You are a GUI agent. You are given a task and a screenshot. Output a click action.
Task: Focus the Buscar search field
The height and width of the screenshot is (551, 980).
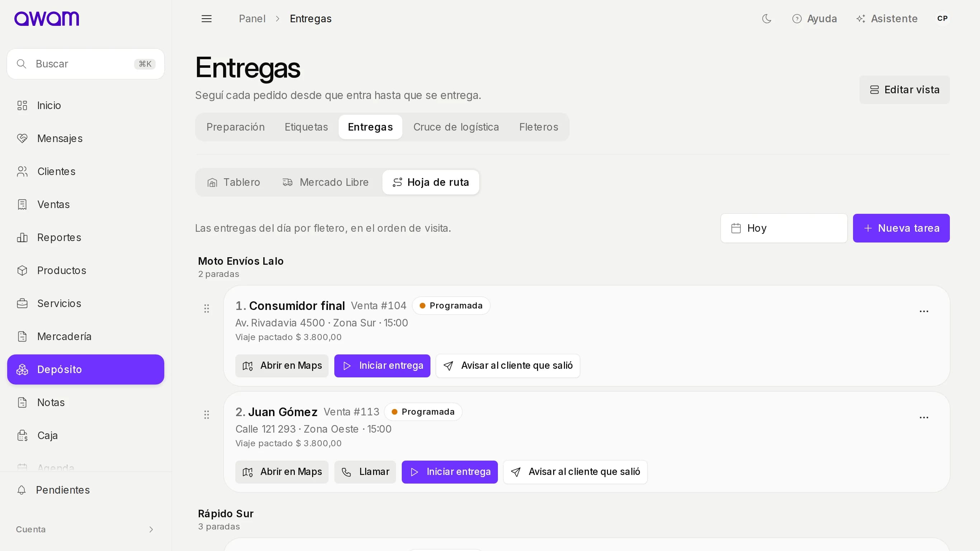(86, 64)
